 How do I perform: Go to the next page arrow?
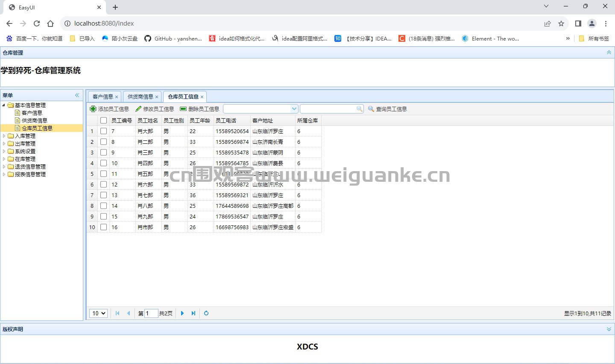(182, 313)
